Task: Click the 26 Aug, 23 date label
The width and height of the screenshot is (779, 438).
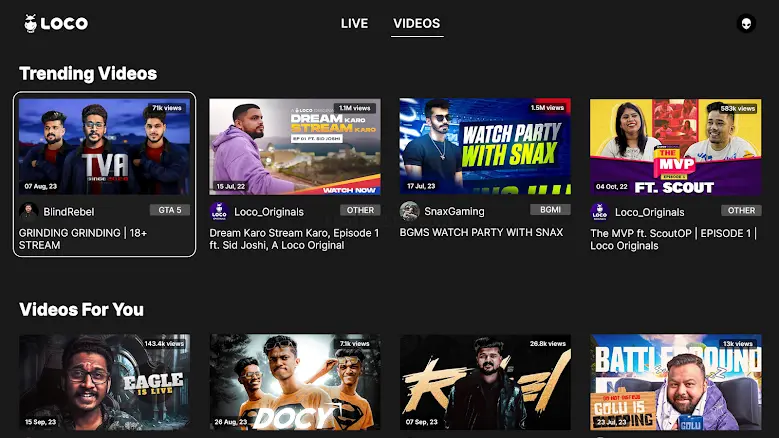Action: pyautogui.click(x=231, y=422)
